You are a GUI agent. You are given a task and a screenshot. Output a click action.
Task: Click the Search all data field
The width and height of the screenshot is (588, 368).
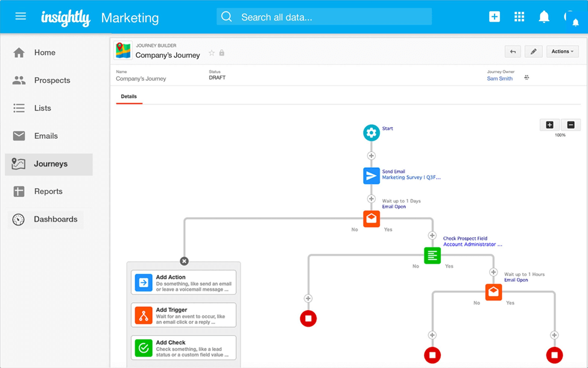(324, 17)
